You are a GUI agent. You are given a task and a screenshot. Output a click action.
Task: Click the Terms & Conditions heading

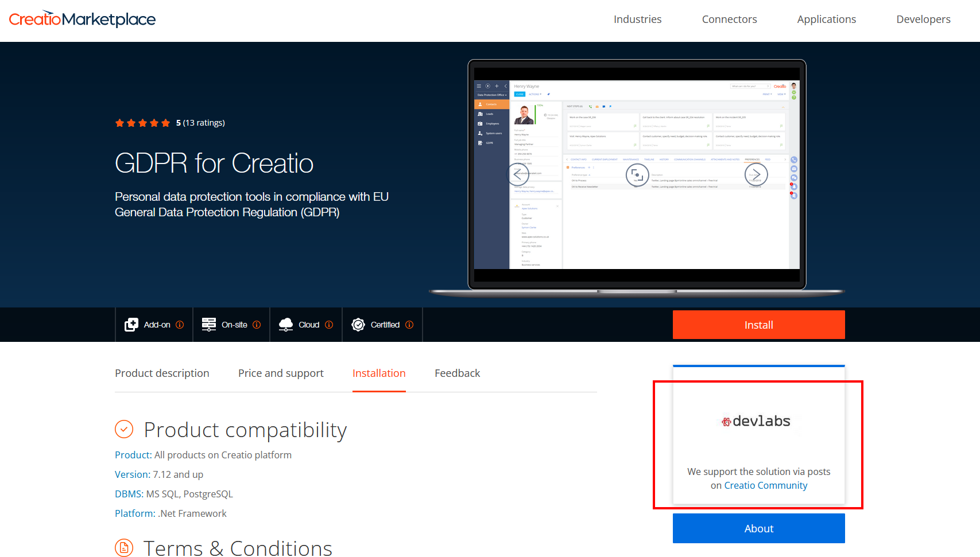[238, 548]
